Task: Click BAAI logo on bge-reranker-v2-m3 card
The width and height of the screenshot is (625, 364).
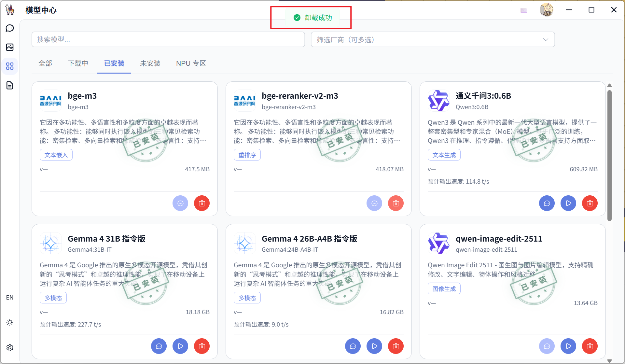Action: [x=244, y=101]
